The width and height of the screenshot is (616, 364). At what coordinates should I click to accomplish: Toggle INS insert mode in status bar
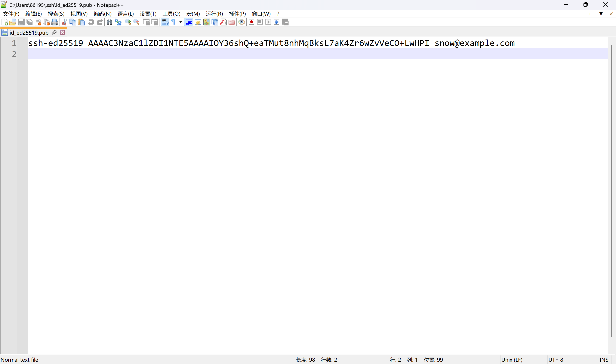tap(604, 360)
